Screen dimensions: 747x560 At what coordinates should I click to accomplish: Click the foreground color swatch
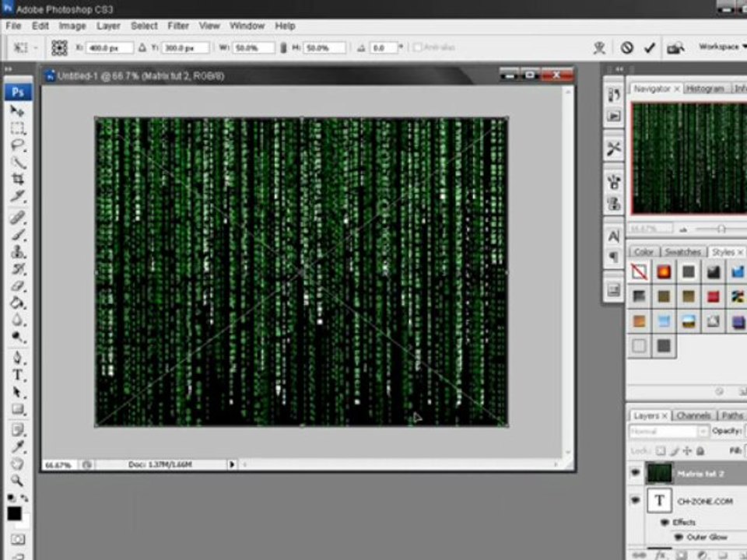(14, 513)
